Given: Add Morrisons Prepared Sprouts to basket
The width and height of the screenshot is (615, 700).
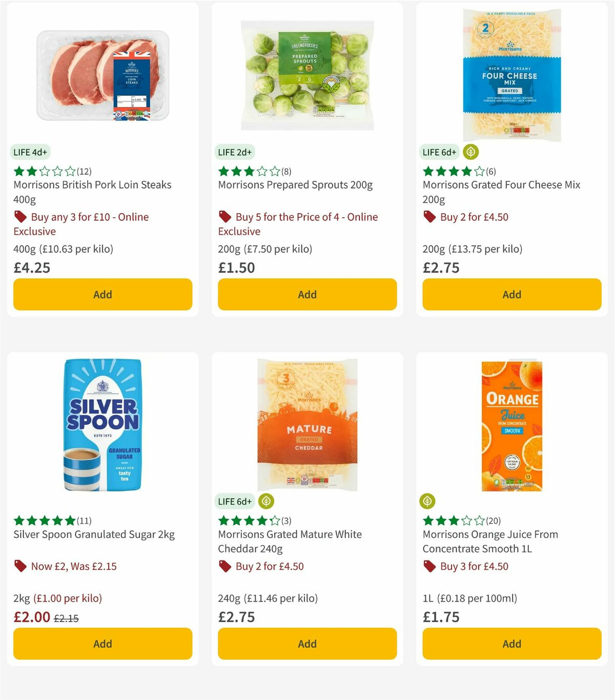Looking at the screenshot, I should click(x=306, y=294).
